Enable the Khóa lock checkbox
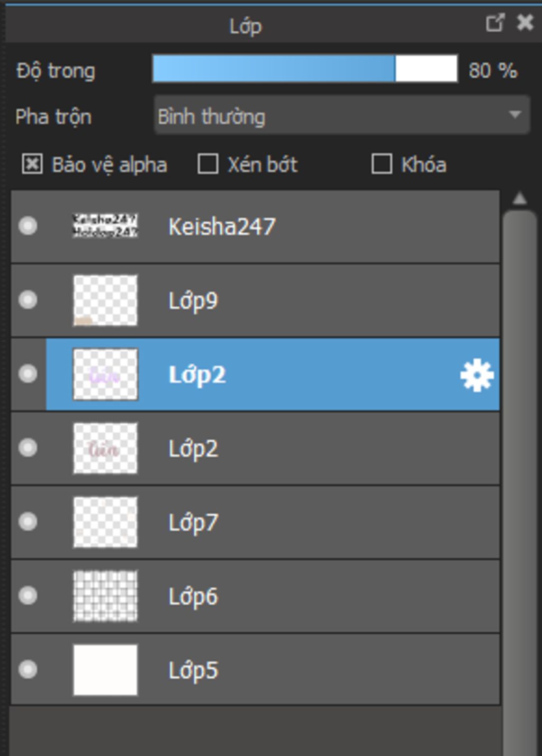 (x=382, y=164)
